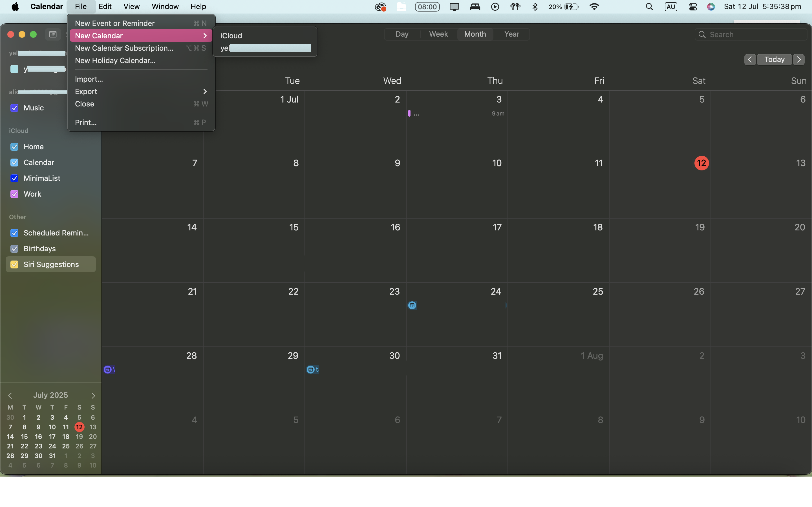Viewport: 812px width, 507px height.
Task: Switch to the Week view tab
Action: tap(438, 34)
